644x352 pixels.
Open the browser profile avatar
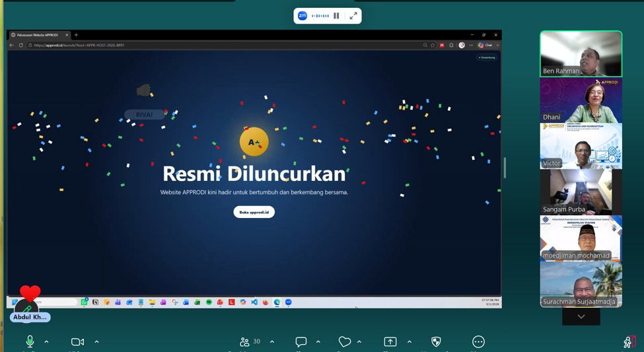(x=462, y=45)
